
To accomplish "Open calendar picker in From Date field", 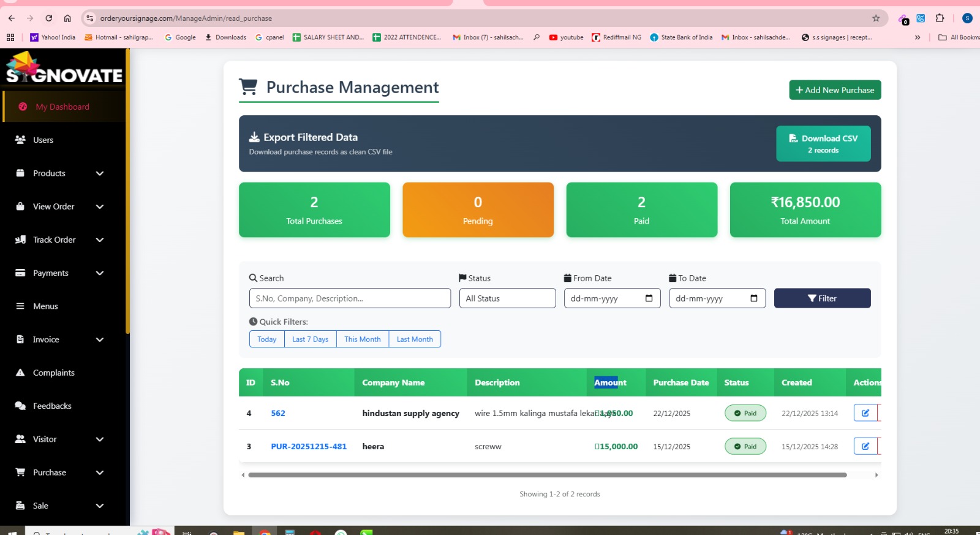I will point(649,298).
